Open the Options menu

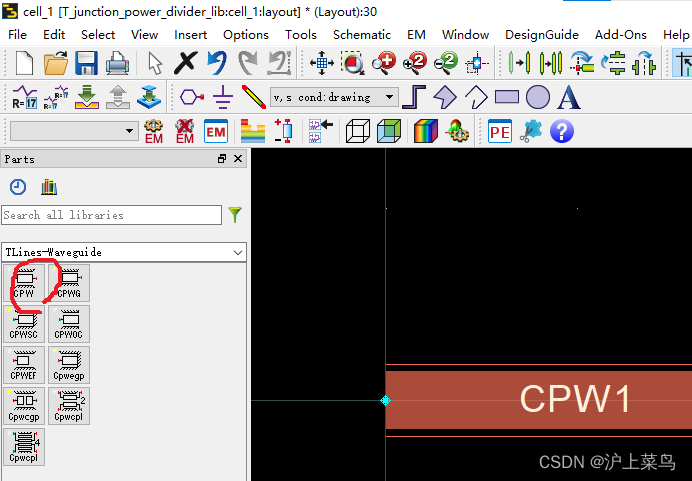coord(246,34)
